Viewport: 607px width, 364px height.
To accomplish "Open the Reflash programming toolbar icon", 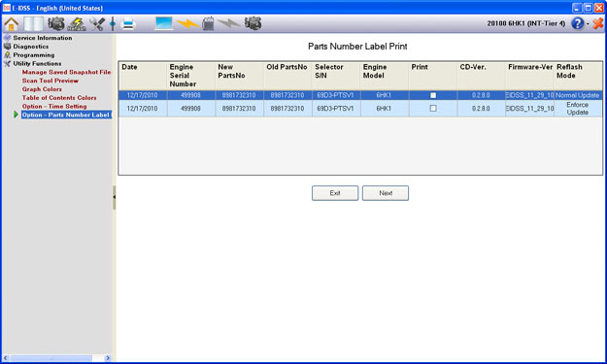I will pos(77,24).
